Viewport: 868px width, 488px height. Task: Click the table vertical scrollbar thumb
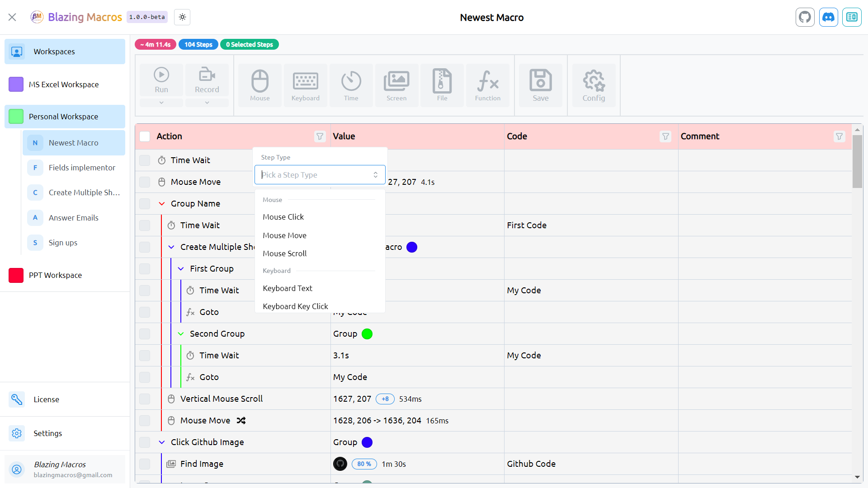click(x=857, y=161)
